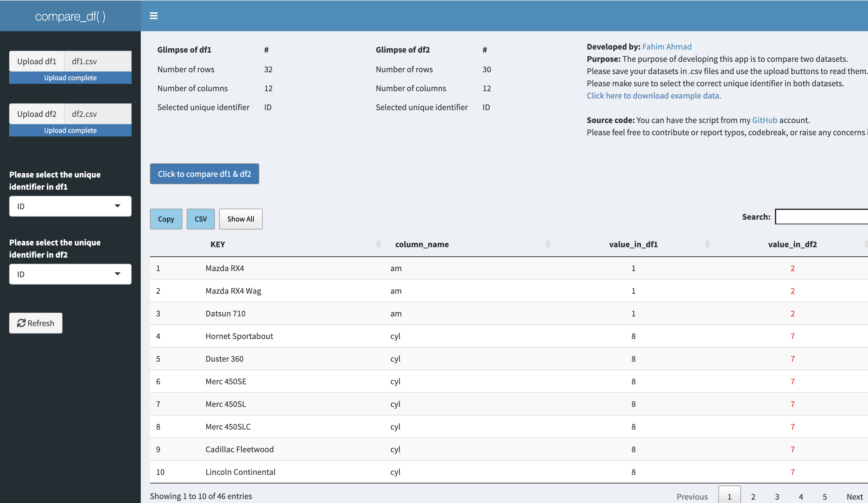Click cyl column name in Duster 360 row
The width and height of the screenshot is (868, 503).
[x=395, y=359]
